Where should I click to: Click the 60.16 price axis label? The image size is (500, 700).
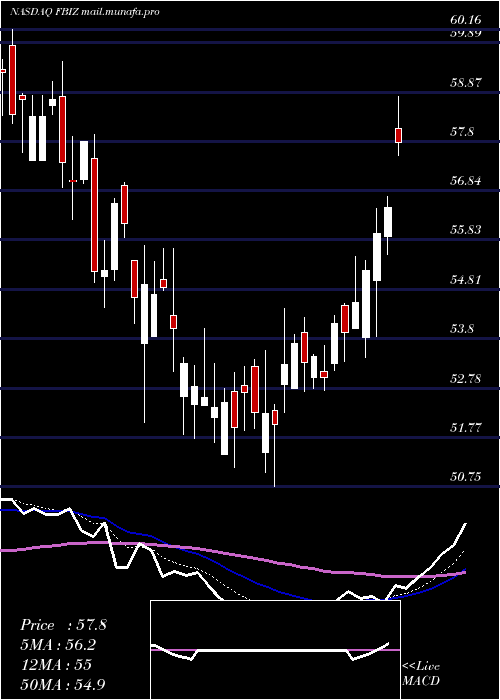click(x=466, y=20)
